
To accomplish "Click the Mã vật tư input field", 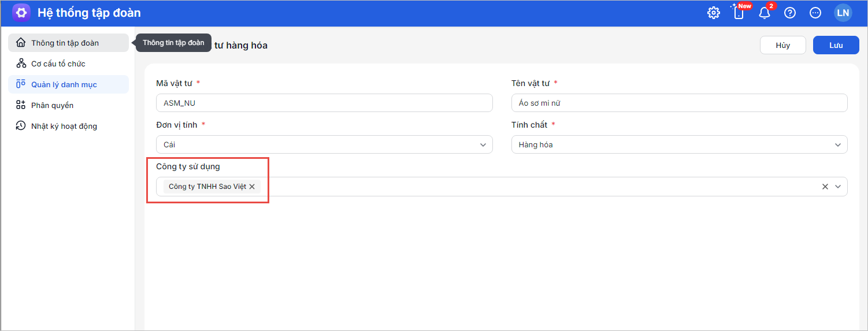I will click(x=324, y=103).
